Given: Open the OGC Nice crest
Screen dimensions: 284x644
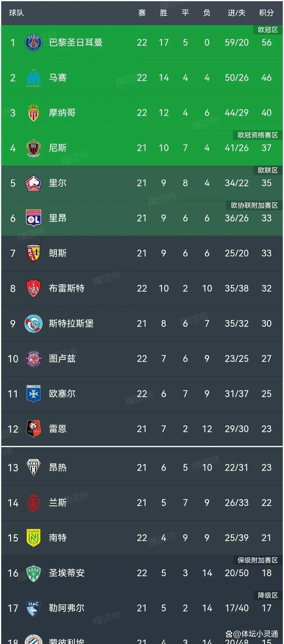Looking at the screenshot, I should point(33,148).
